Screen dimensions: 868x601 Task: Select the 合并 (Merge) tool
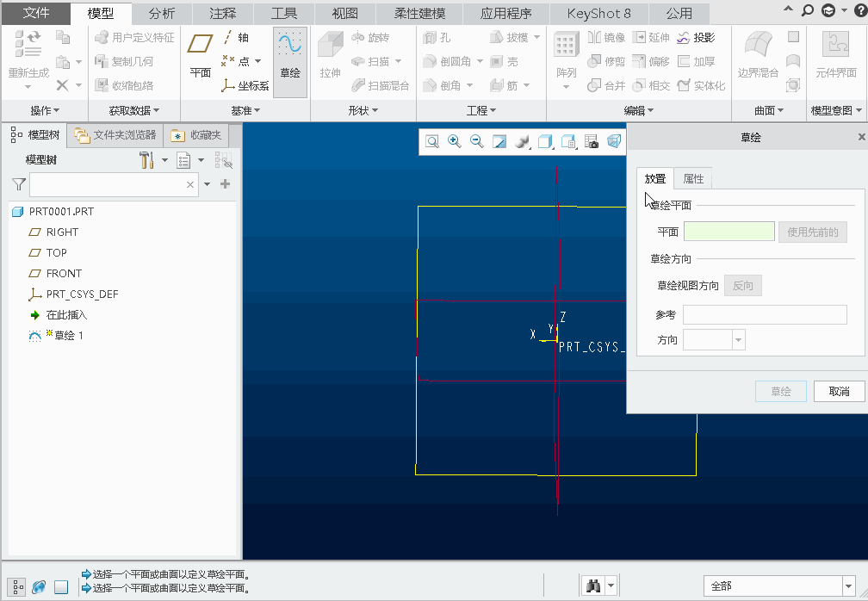point(605,85)
